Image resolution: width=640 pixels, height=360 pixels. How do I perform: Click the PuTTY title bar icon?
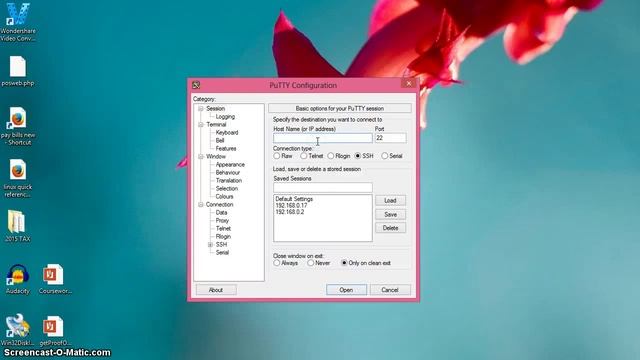coord(196,85)
